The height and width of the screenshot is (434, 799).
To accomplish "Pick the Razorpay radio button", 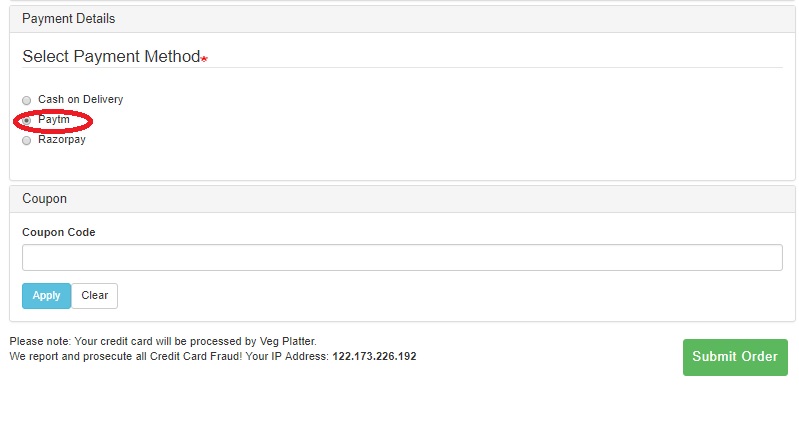I will click(x=27, y=140).
